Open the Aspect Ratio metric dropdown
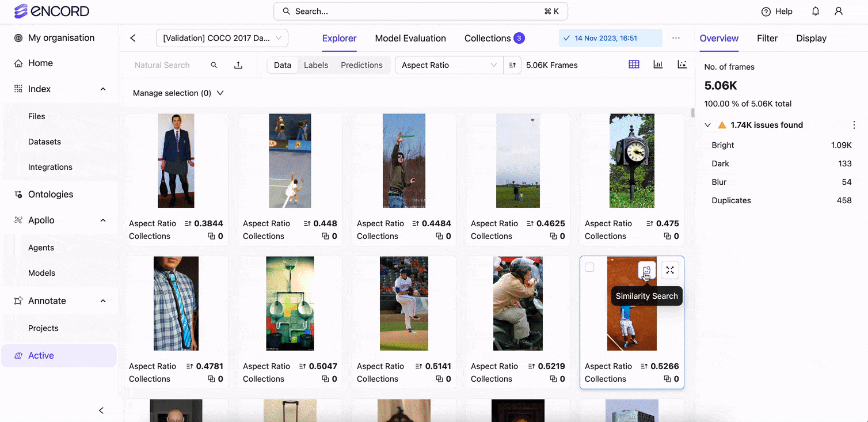868x422 pixels. click(449, 65)
